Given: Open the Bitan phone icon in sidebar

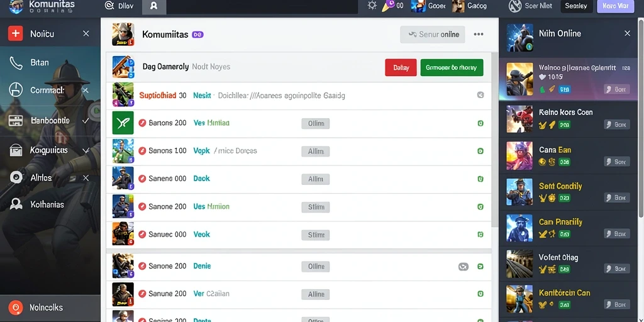Looking at the screenshot, I should tap(16, 63).
